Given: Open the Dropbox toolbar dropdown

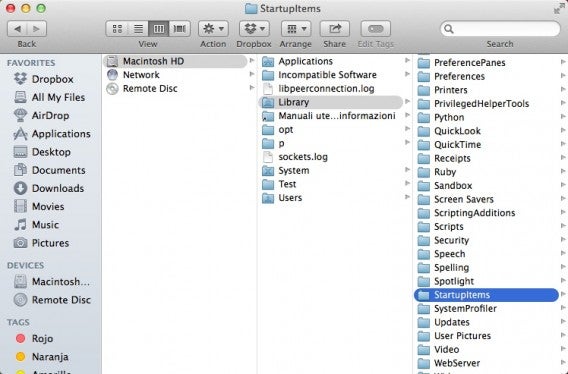Looking at the screenshot, I should click(254, 29).
